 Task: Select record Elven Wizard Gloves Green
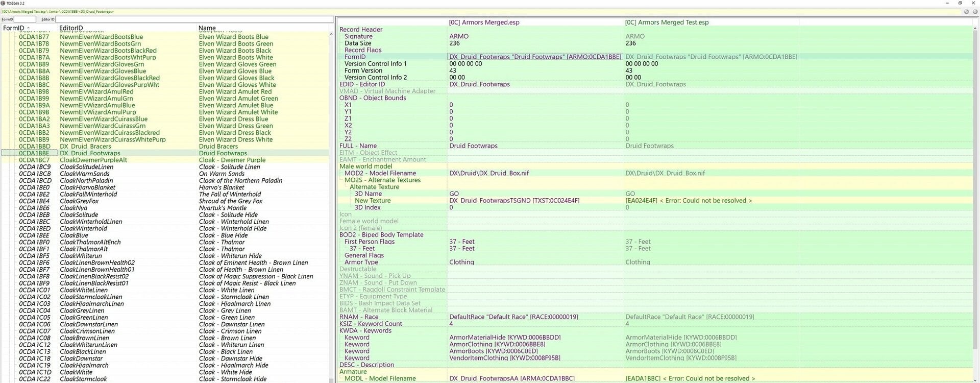(x=237, y=64)
